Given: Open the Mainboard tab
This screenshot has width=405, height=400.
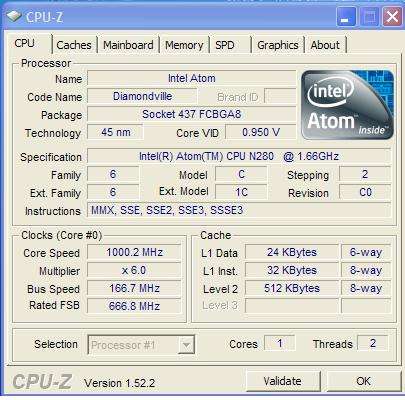Looking at the screenshot, I should click(128, 45).
